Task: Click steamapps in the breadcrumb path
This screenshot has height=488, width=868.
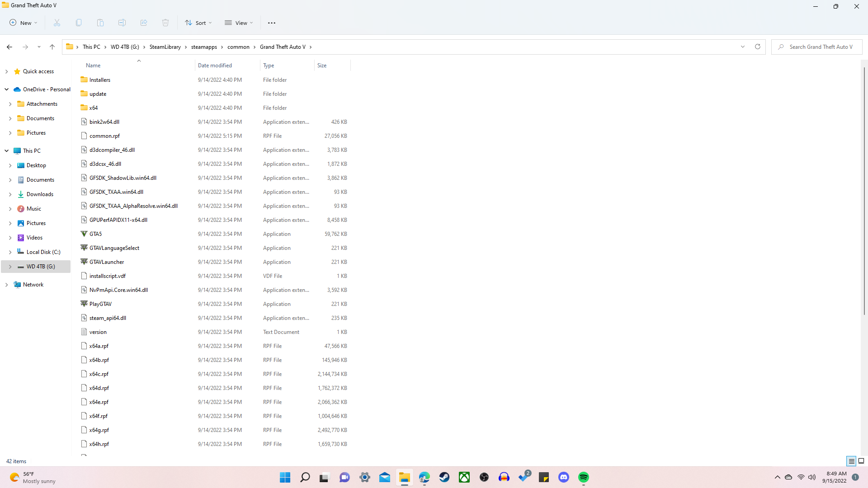Action: 204,47
